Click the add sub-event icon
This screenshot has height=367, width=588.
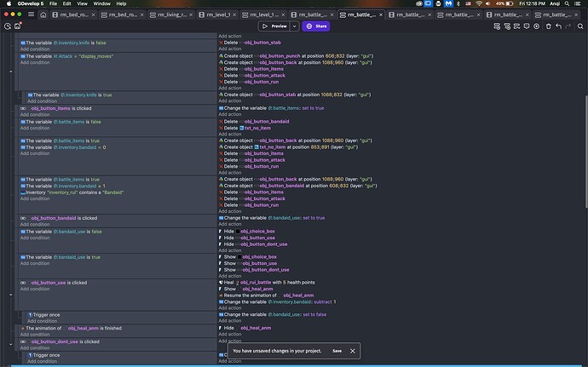[x=507, y=26]
